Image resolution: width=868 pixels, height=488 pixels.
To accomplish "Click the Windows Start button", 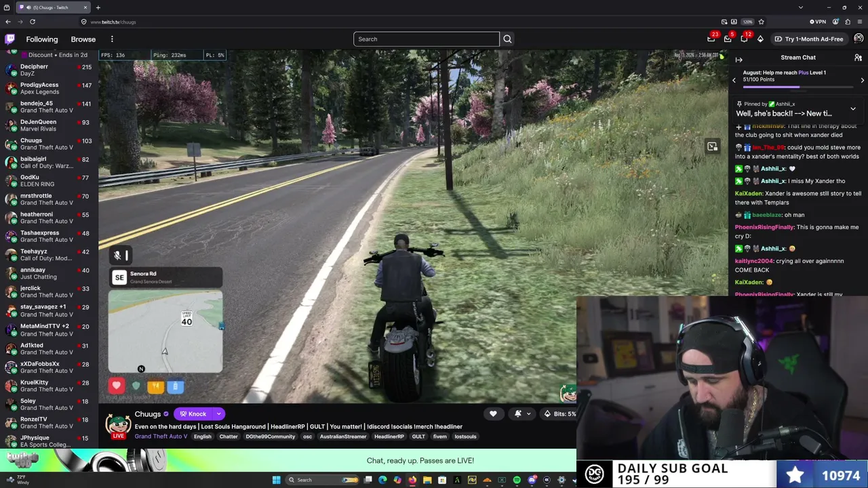I will coord(276,480).
